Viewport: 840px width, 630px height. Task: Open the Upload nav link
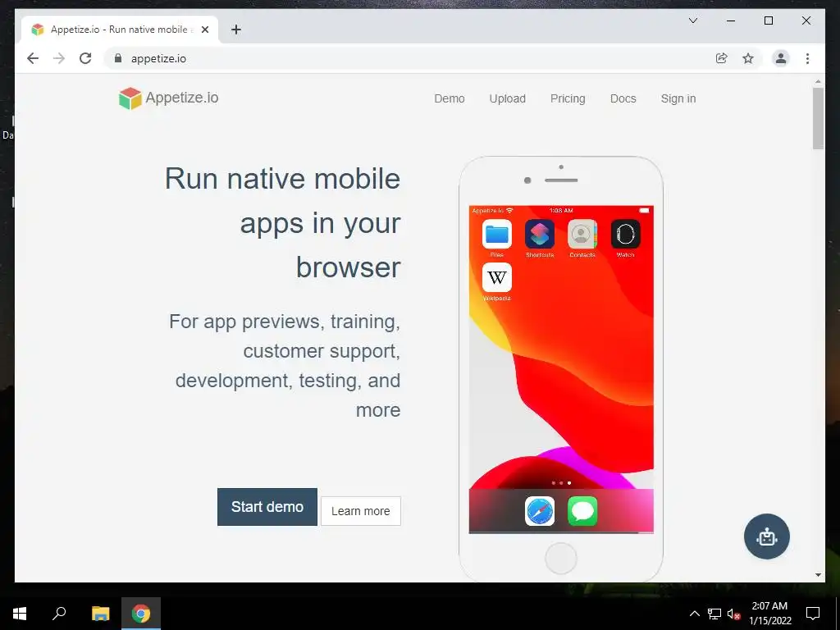(507, 98)
